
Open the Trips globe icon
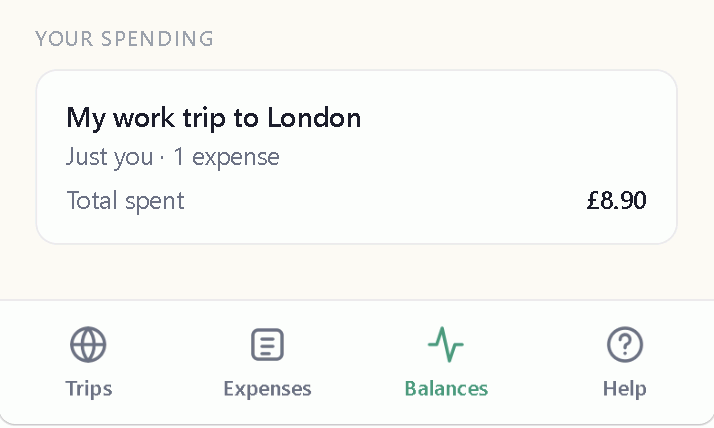click(88, 345)
